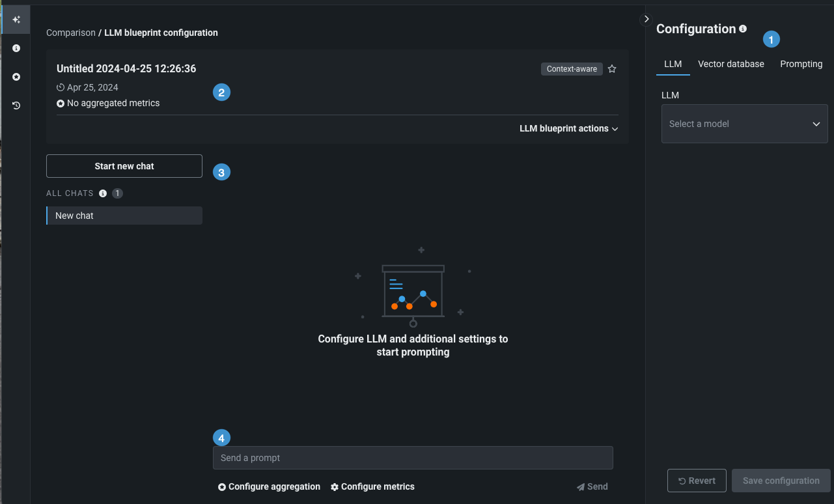Click the info icon beside Configuration heading
The height and width of the screenshot is (504, 834).
(743, 29)
